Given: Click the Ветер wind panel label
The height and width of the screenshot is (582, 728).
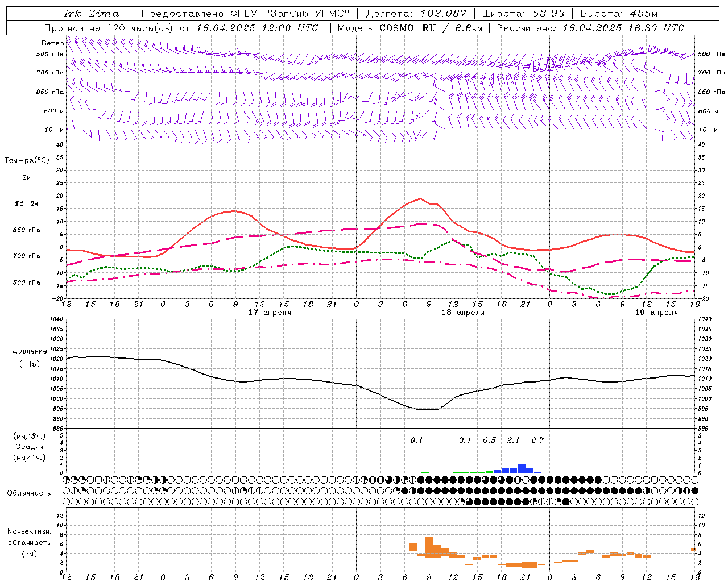Looking at the screenshot, I should coord(52,43).
